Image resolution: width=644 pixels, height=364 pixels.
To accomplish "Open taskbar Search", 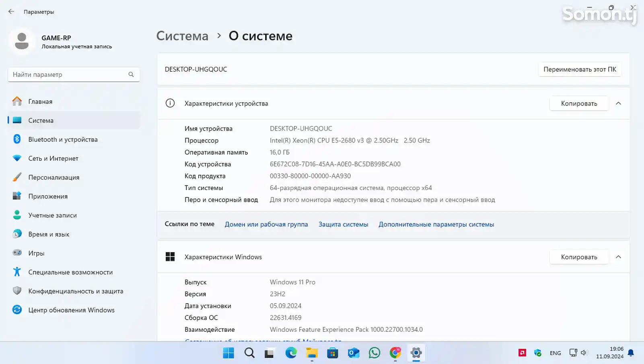I will pyautogui.click(x=249, y=353).
